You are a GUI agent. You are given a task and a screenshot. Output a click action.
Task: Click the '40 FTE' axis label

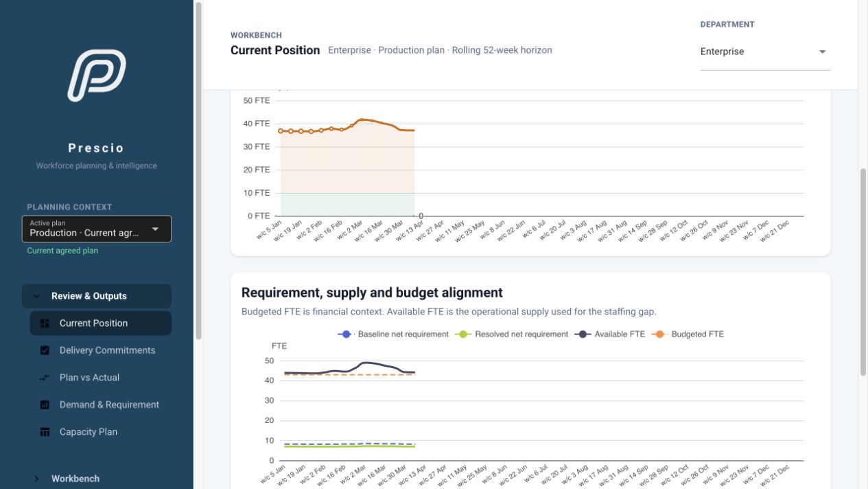[257, 124]
